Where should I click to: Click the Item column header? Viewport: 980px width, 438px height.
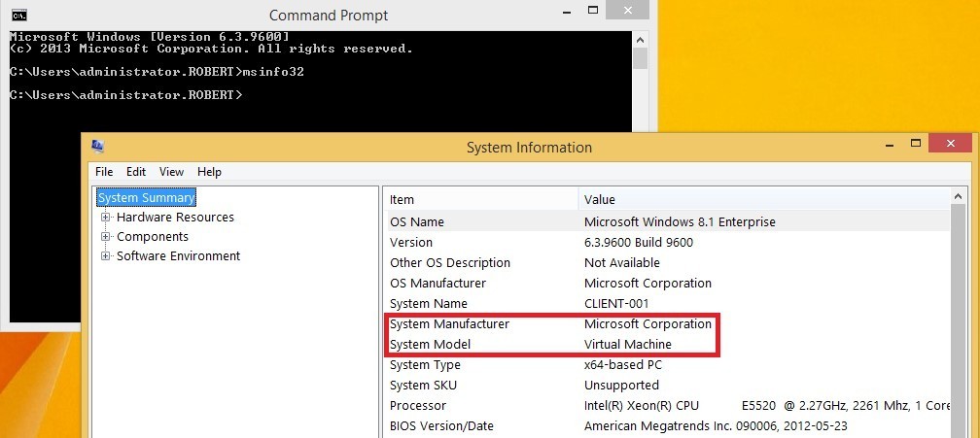[481, 200]
